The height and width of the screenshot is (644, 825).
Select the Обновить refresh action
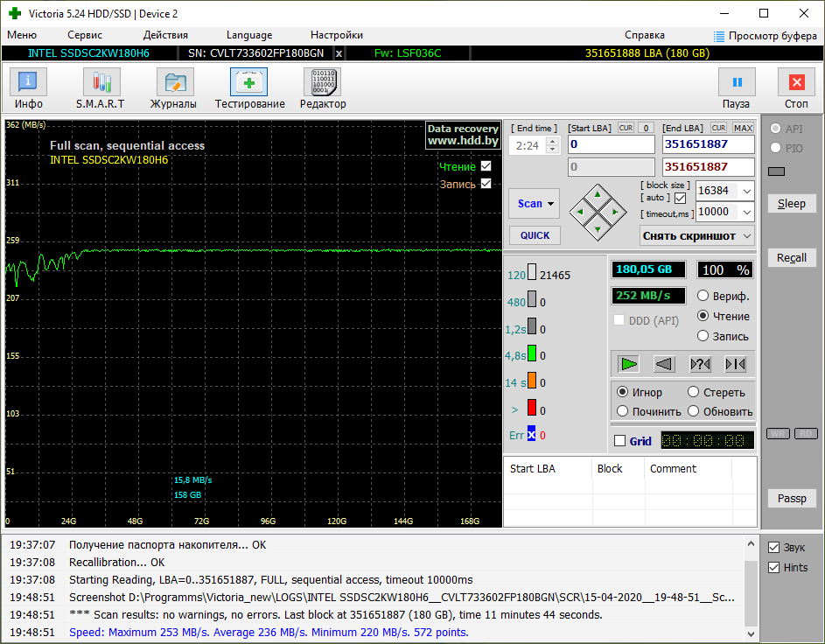[694, 411]
